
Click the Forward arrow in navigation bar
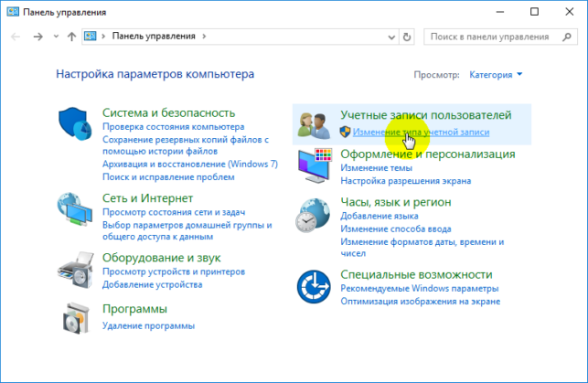tap(37, 37)
